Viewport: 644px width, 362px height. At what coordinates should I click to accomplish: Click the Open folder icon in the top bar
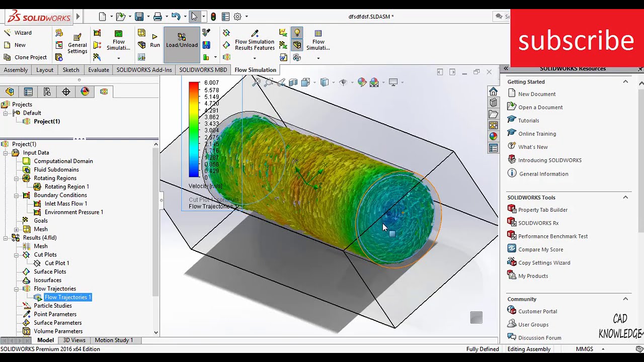[x=120, y=17]
